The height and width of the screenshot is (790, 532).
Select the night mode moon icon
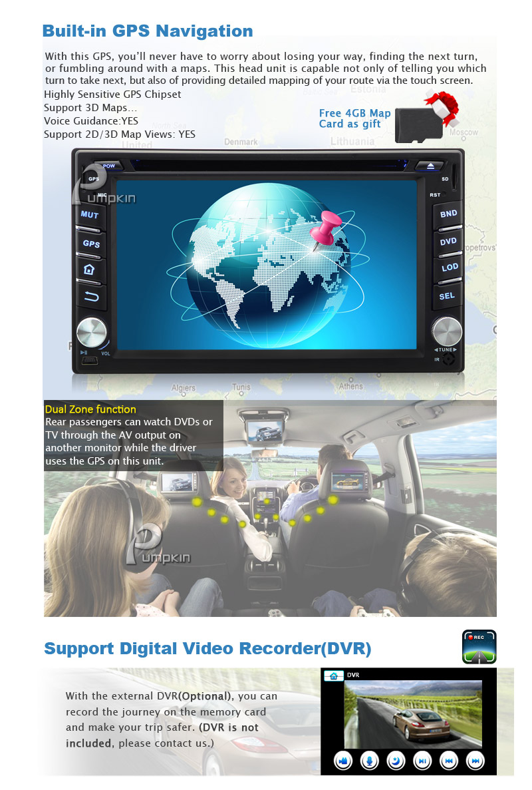[x=396, y=761]
